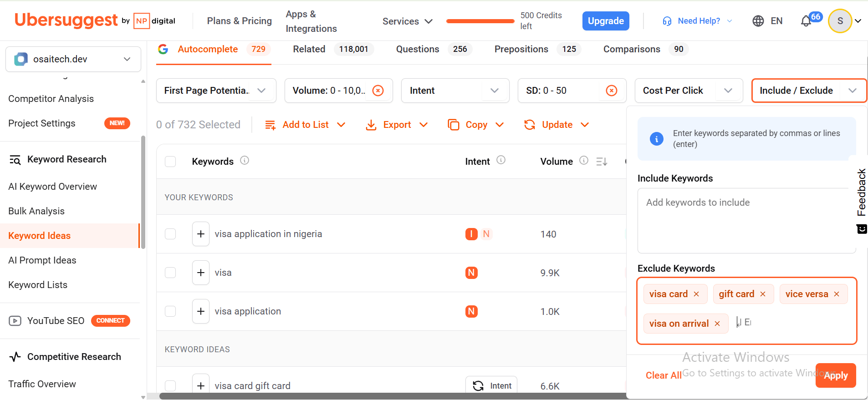Switch to the Prepositions tab
This screenshot has height=400, width=868.
point(538,49)
